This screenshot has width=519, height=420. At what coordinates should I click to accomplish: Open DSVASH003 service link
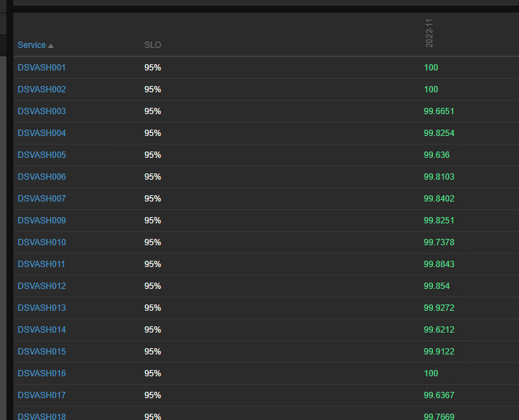[42, 111]
